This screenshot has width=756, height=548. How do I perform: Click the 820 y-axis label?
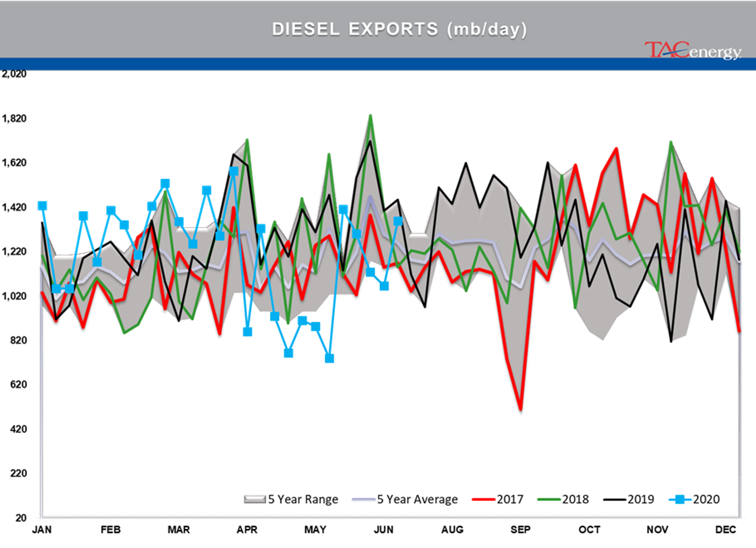point(18,340)
